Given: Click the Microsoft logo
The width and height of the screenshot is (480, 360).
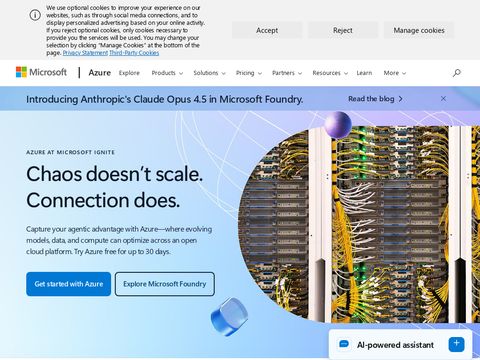Looking at the screenshot, I should coord(41,72).
